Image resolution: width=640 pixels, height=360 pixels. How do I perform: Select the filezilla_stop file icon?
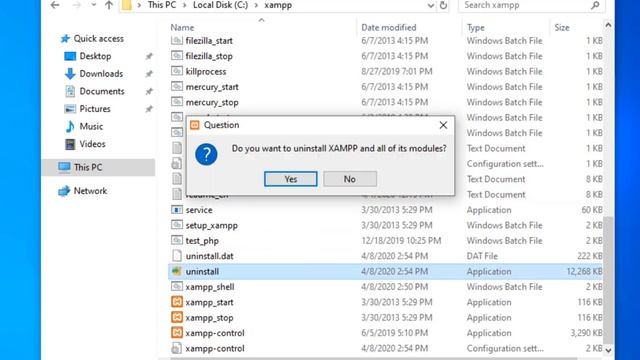coord(177,56)
